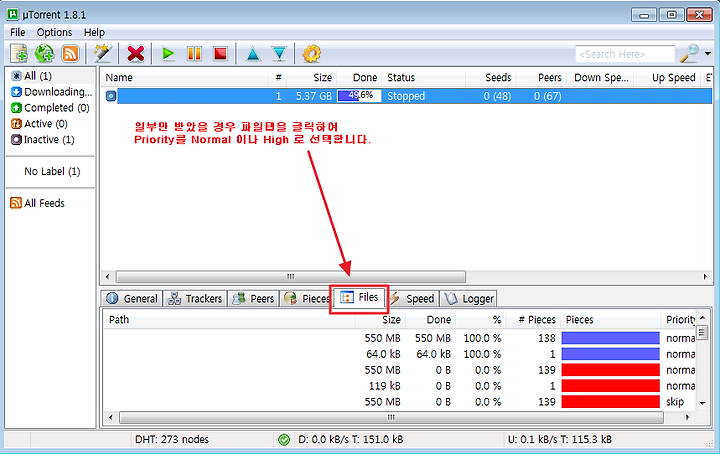Image resolution: width=720 pixels, height=454 pixels.
Task: Click the Create New Torrent wand icon
Action: click(102, 54)
